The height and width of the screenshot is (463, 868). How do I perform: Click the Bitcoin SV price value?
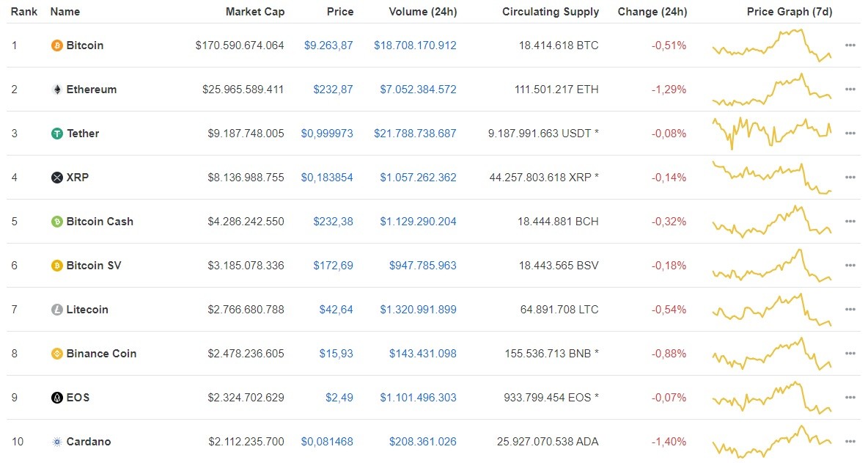pyautogui.click(x=334, y=265)
